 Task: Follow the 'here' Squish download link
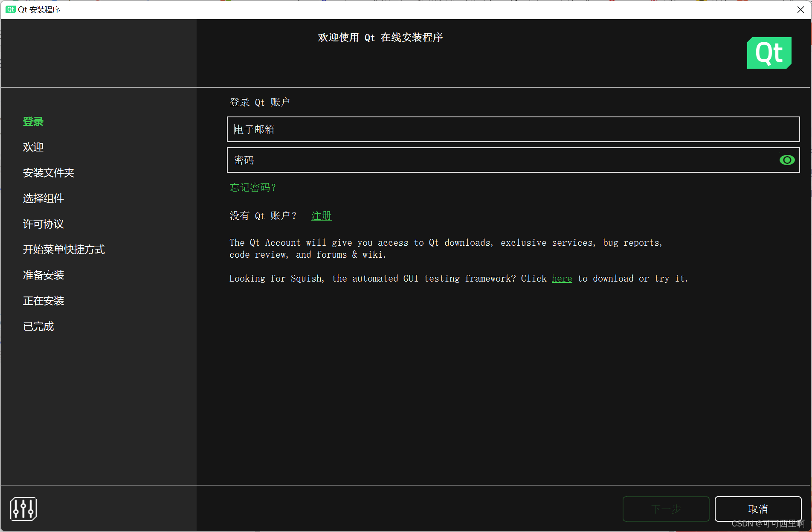tap(562, 279)
